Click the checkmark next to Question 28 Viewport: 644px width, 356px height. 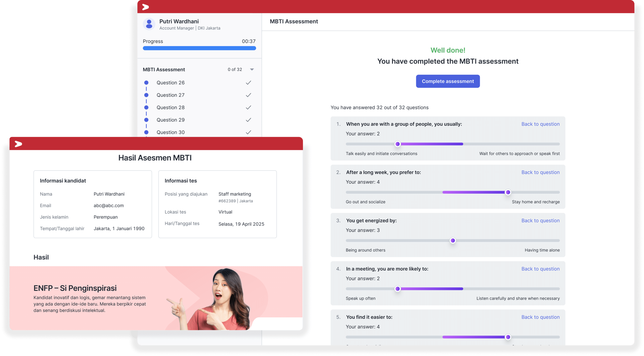click(248, 108)
